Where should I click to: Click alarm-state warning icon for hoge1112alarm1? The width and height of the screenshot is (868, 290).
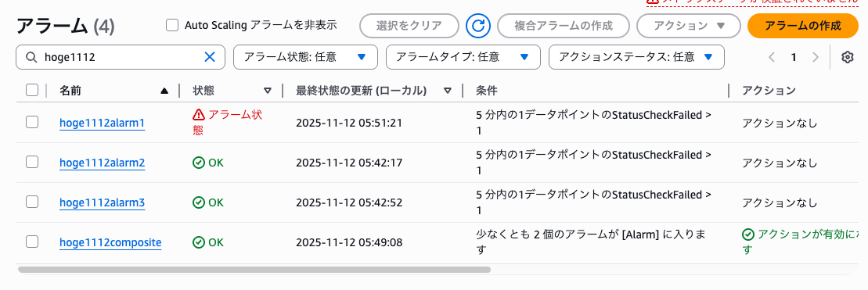click(198, 115)
